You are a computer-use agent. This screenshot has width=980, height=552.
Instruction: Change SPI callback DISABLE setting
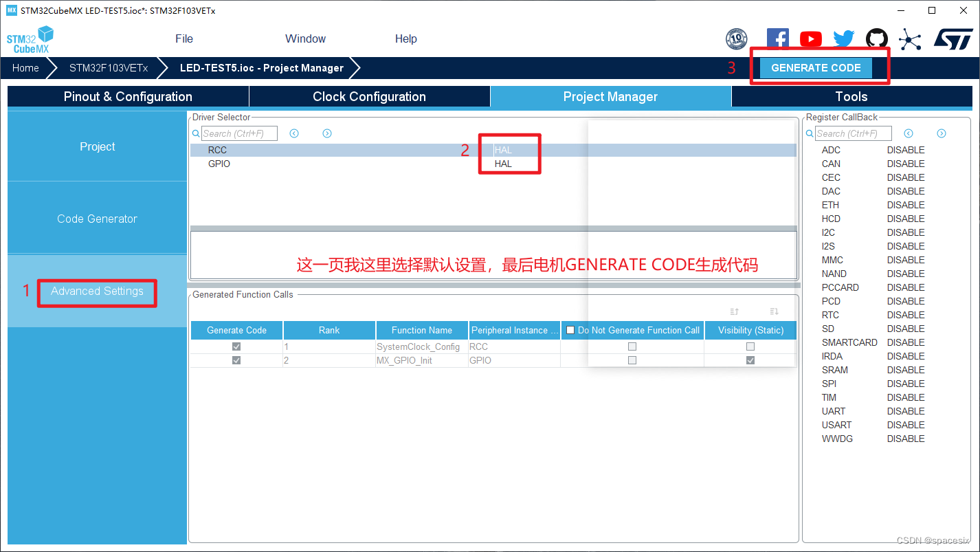click(905, 384)
